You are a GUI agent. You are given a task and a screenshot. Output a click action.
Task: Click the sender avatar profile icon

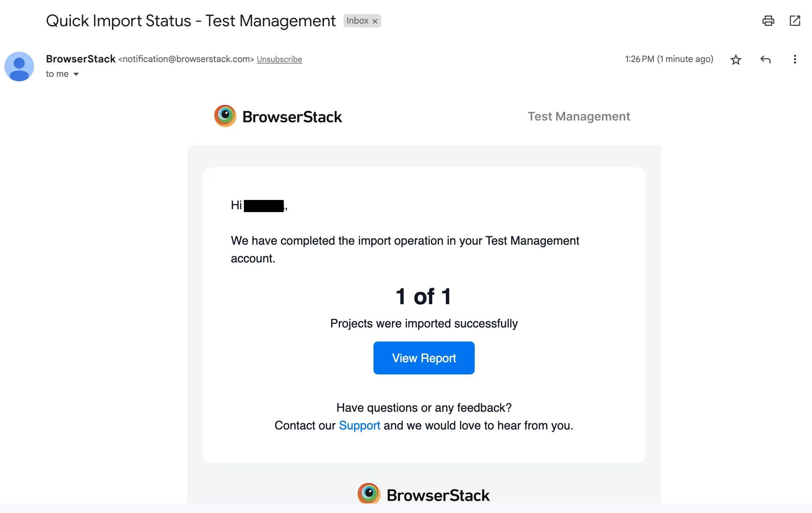pyautogui.click(x=19, y=67)
